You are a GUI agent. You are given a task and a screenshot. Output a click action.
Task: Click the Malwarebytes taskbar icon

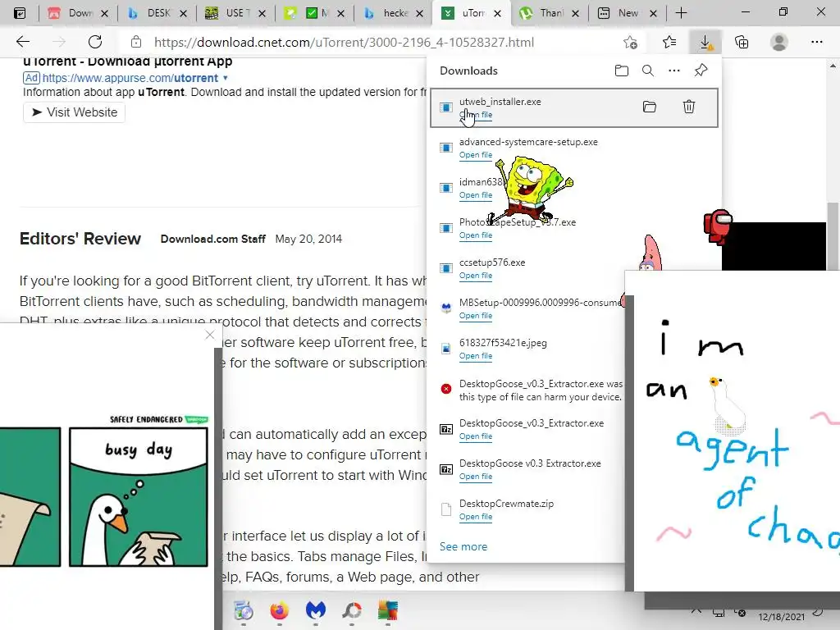[316, 610]
